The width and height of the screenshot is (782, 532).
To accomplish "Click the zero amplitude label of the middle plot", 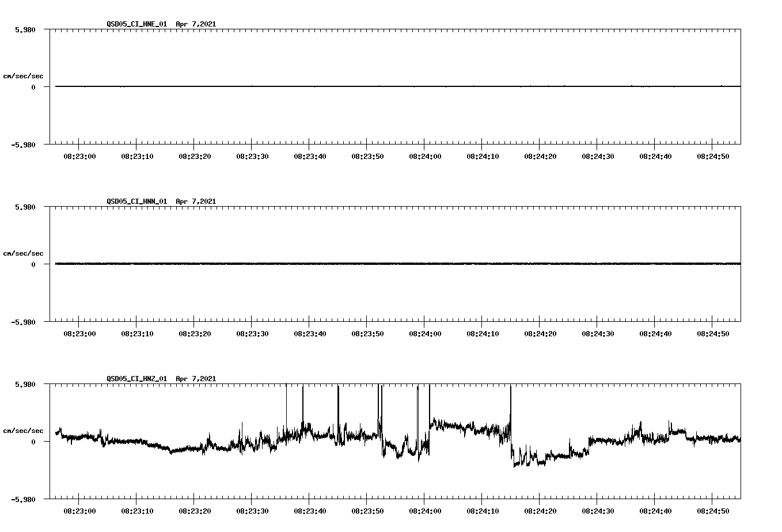I will pyautogui.click(x=35, y=264).
